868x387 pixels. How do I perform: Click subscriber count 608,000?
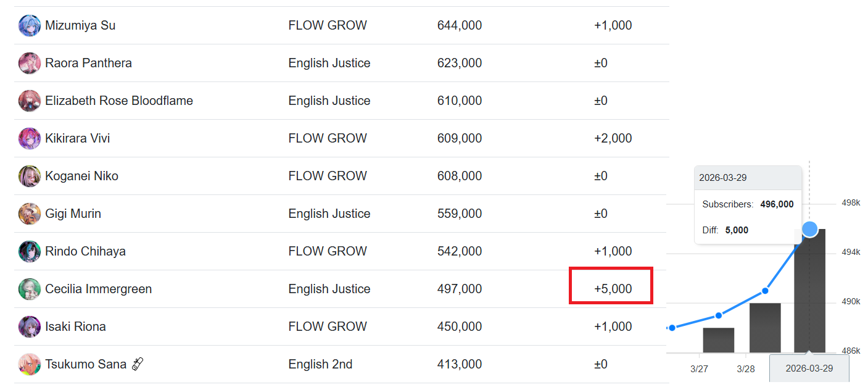tap(460, 177)
